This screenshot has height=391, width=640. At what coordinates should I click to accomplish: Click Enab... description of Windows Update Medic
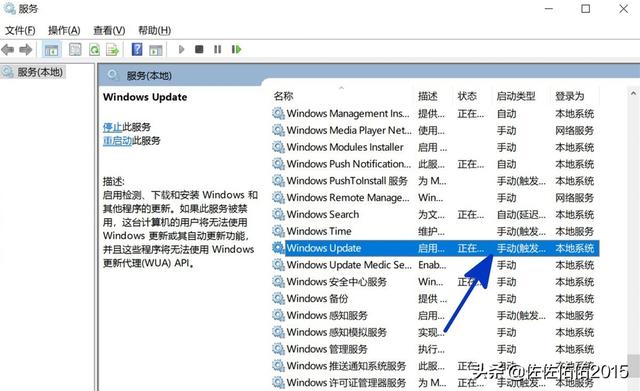(x=432, y=265)
